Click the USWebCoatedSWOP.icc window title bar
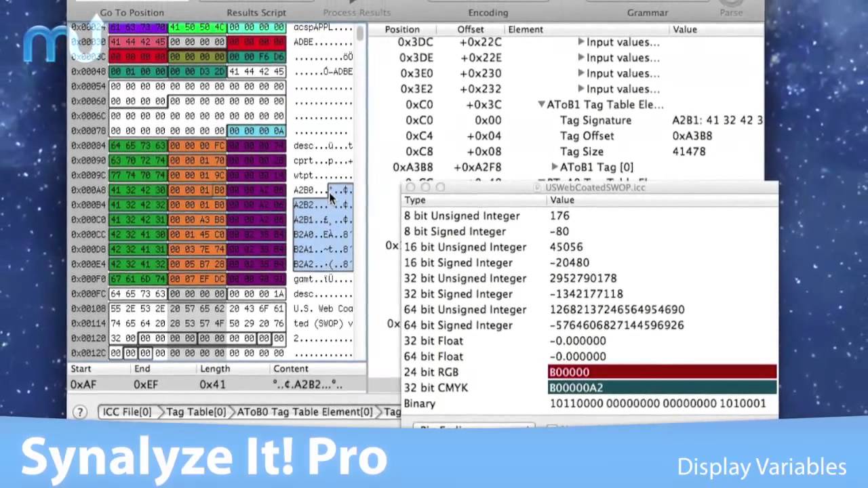 tap(593, 188)
